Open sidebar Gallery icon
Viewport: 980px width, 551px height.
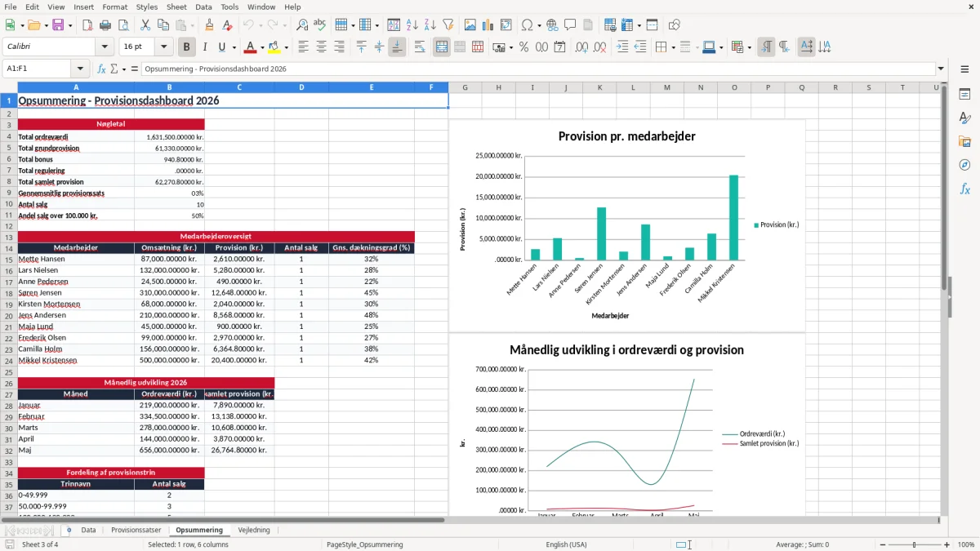(x=964, y=141)
